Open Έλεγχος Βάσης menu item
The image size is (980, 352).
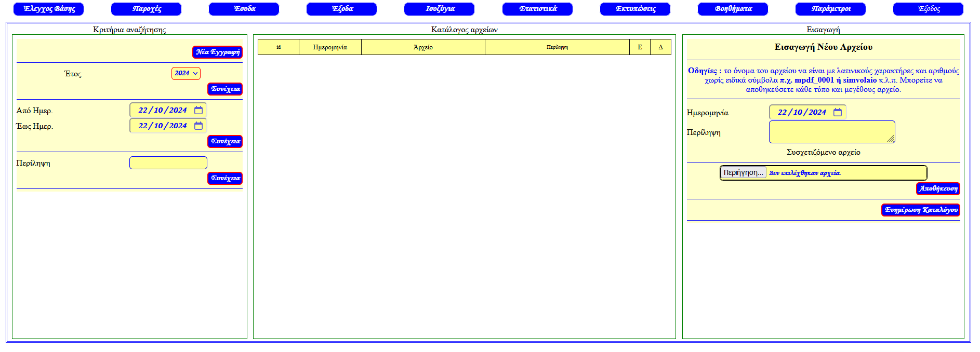(48, 9)
